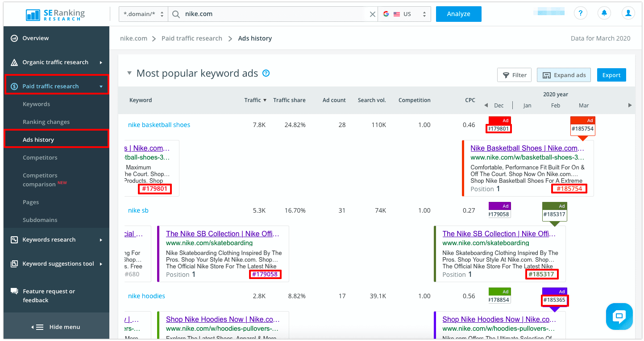Click the nike.com breadcrumb link

[x=133, y=38]
